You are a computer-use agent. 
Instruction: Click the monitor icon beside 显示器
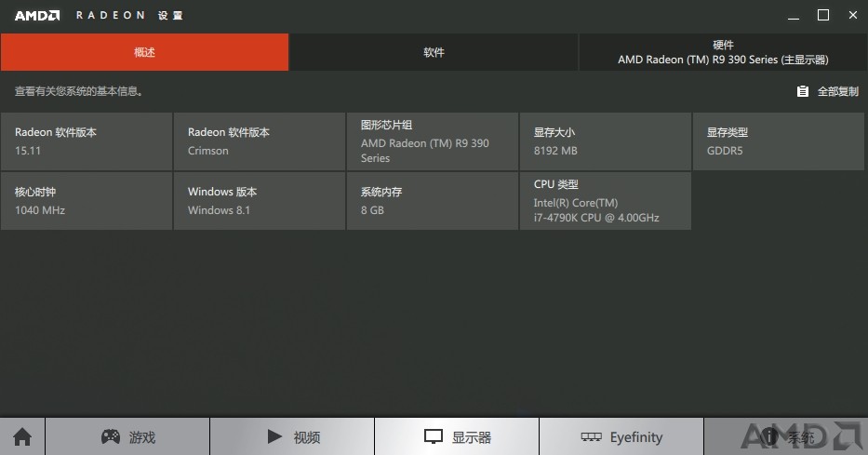(x=433, y=436)
